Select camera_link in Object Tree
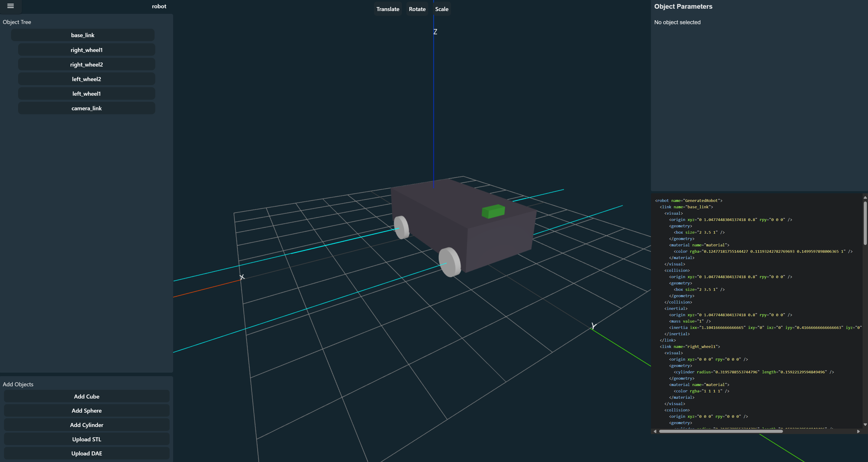This screenshot has width=868, height=462. coord(86,108)
